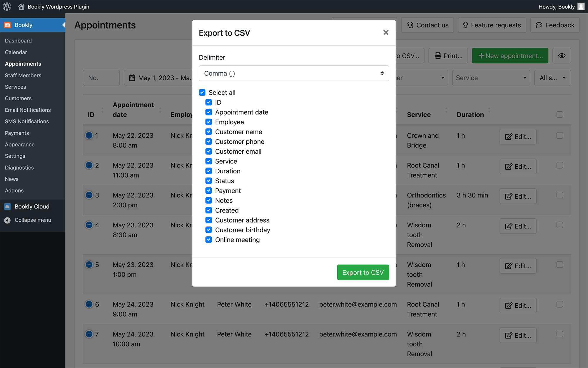This screenshot has width=588, height=368.
Task: Click the Contact us button
Action: (x=427, y=25)
